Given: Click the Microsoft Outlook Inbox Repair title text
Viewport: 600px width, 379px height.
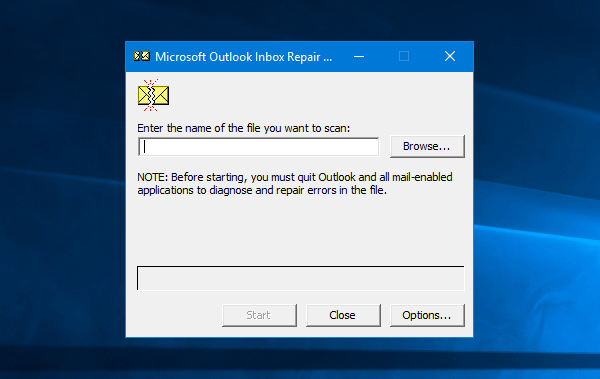Looking at the screenshot, I should coord(243,57).
